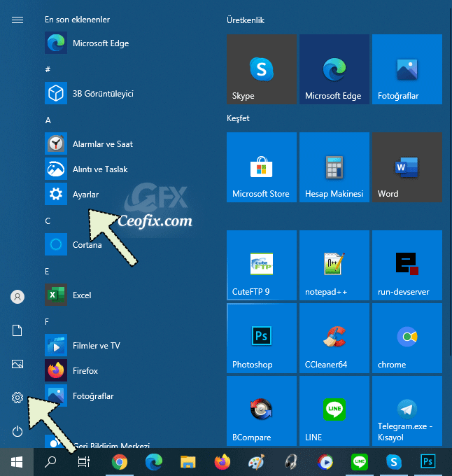Screen dimensions: 452x476
Task: Open the hamburger menu at top left
Action: (x=17, y=20)
